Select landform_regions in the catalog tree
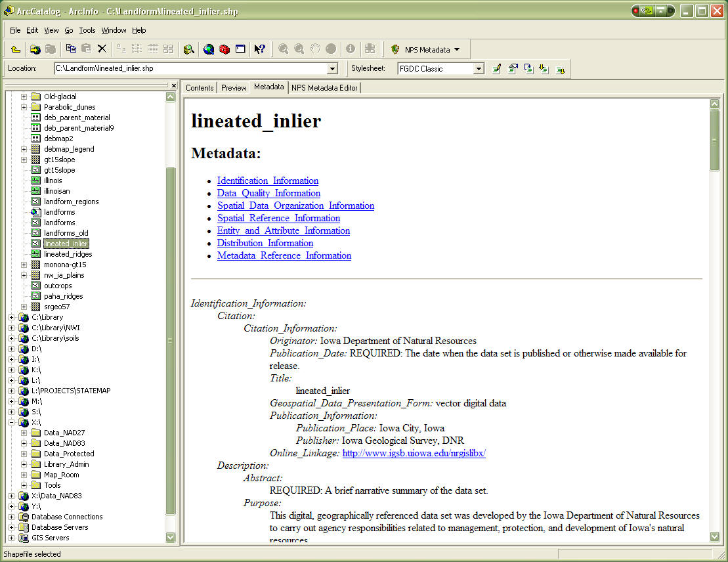728x562 pixels. click(71, 202)
